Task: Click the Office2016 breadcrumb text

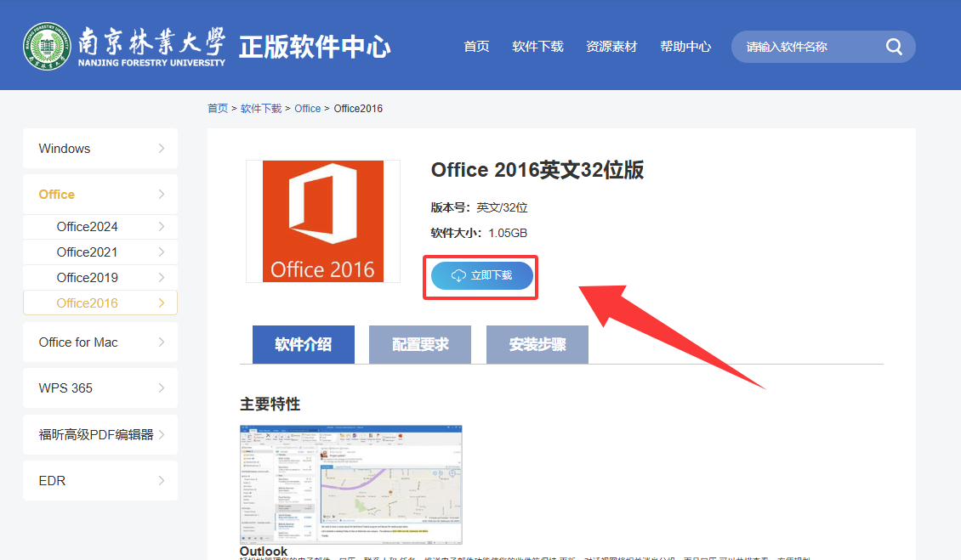Action: (358, 109)
